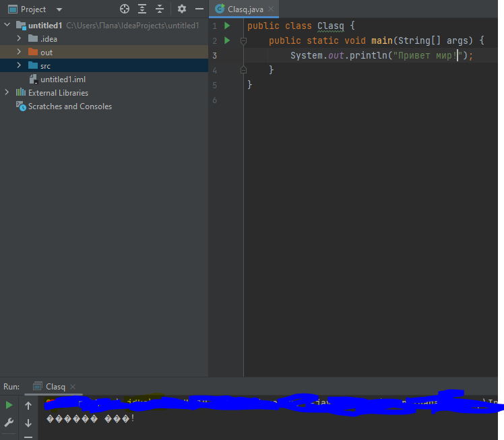
Task: Click the Up the Stack Trace arrow
Action: 28,406
